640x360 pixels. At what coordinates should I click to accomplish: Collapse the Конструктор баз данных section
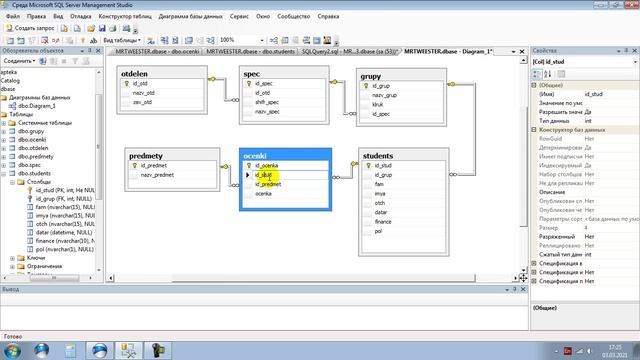tap(534, 130)
